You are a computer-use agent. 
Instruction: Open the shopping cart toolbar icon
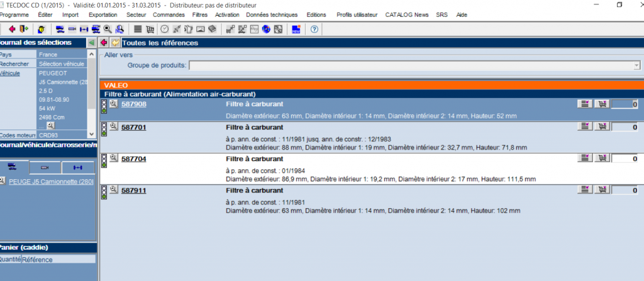[150, 29]
